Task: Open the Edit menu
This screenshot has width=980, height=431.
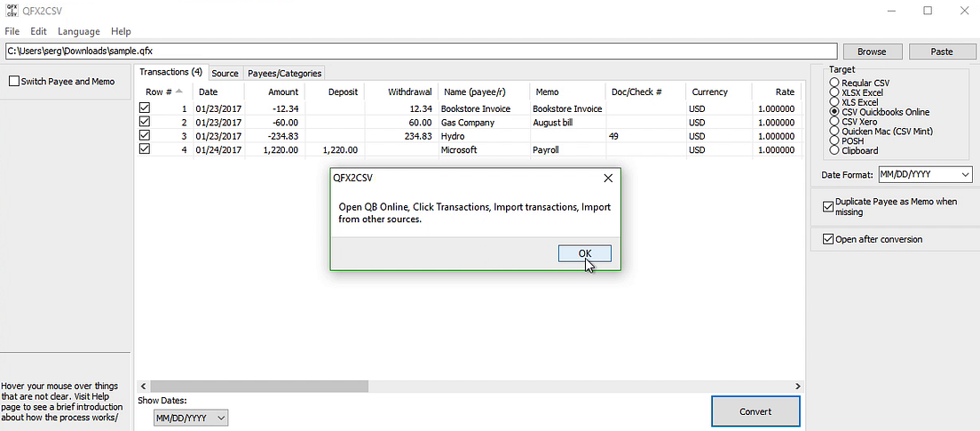Action: point(38,31)
